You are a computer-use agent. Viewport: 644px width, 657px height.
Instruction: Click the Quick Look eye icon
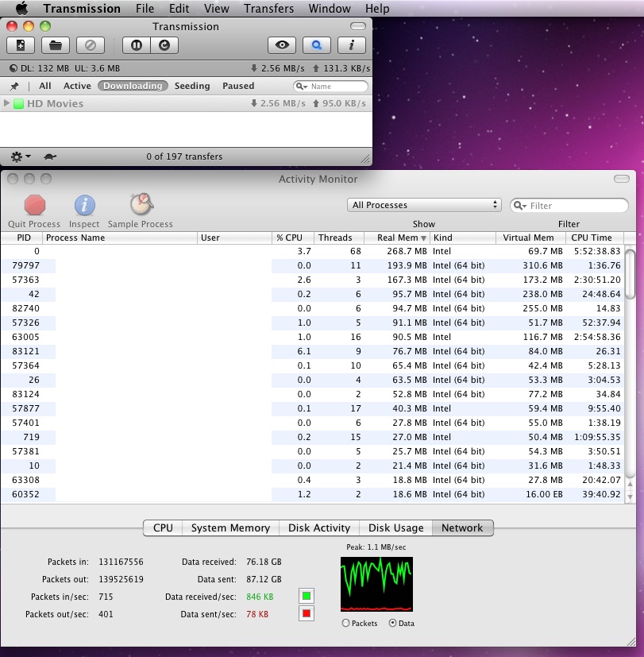[x=282, y=45]
